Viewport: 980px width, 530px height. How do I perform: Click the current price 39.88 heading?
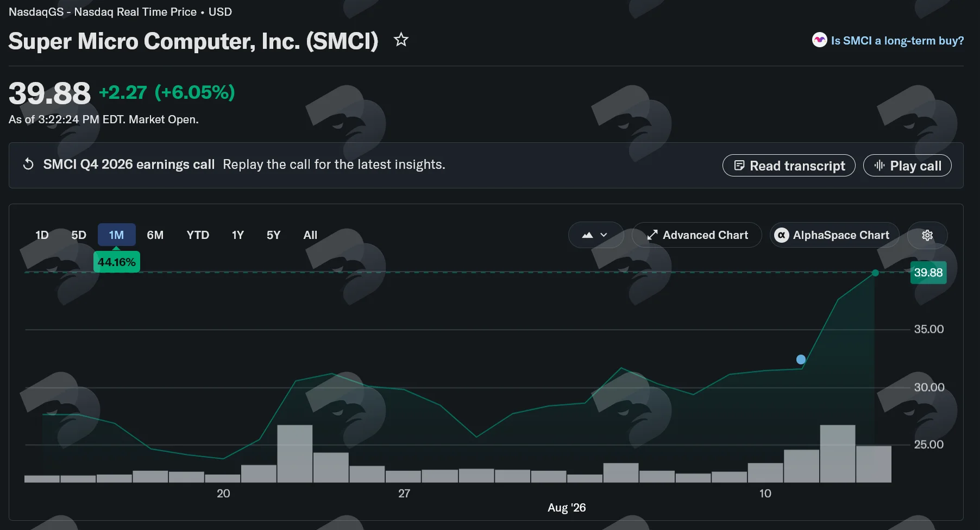tap(49, 93)
